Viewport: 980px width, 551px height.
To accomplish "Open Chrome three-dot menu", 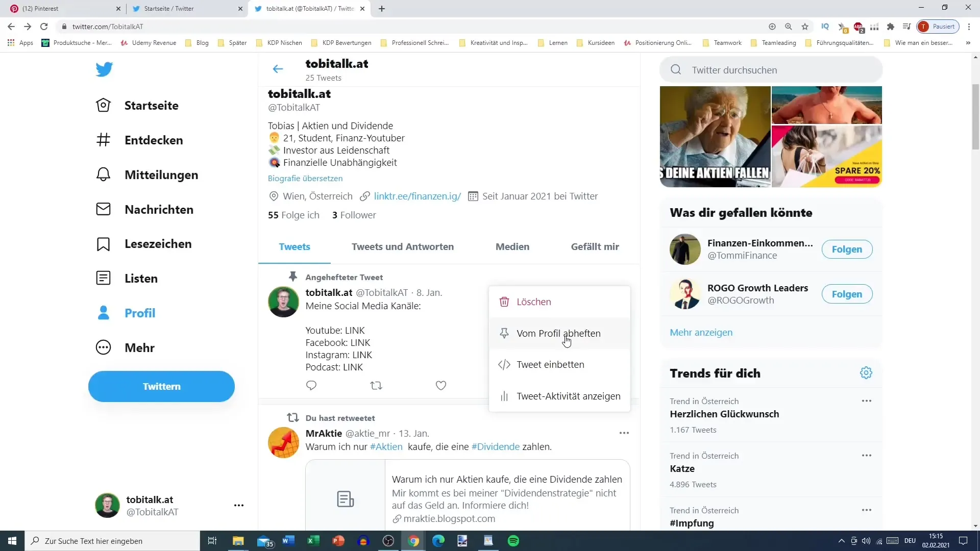I will [x=969, y=27].
